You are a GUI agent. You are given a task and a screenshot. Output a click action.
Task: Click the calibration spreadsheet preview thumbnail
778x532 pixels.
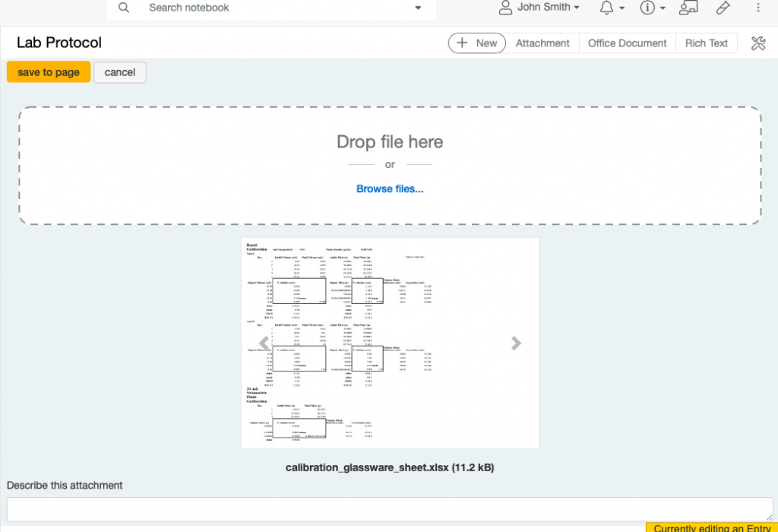coord(390,343)
